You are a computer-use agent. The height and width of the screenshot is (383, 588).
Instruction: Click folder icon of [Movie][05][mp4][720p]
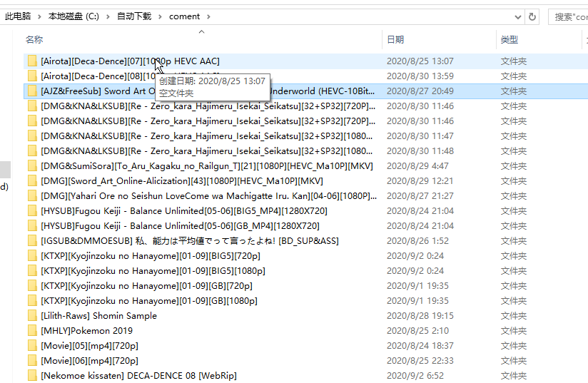[32, 346]
